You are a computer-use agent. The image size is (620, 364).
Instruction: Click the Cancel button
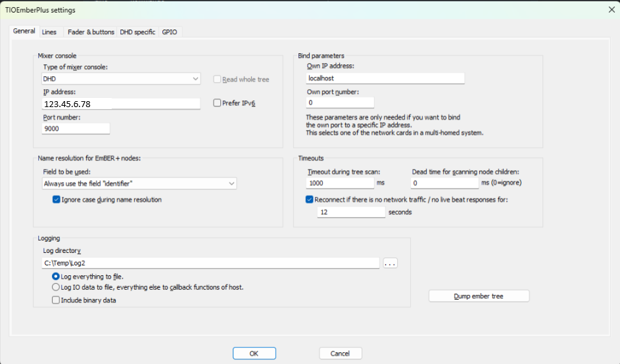click(x=341, y=353)
